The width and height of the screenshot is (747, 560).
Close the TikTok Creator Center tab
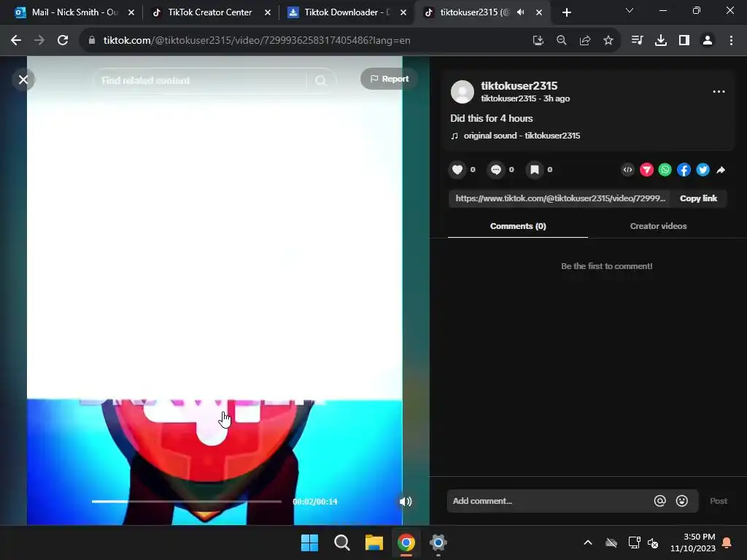coord(267,13)
